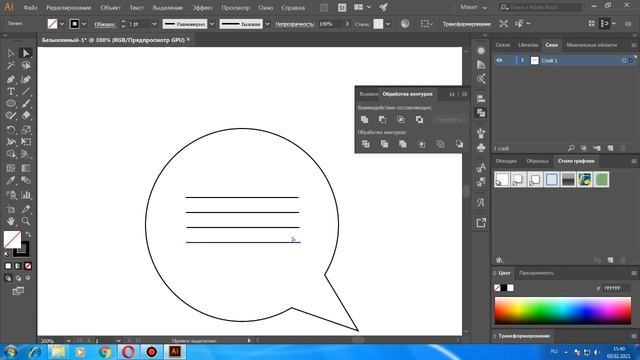Screen dimensions: 640x360
Task: Select the Line Segment tool
Action: coord(26,91)
